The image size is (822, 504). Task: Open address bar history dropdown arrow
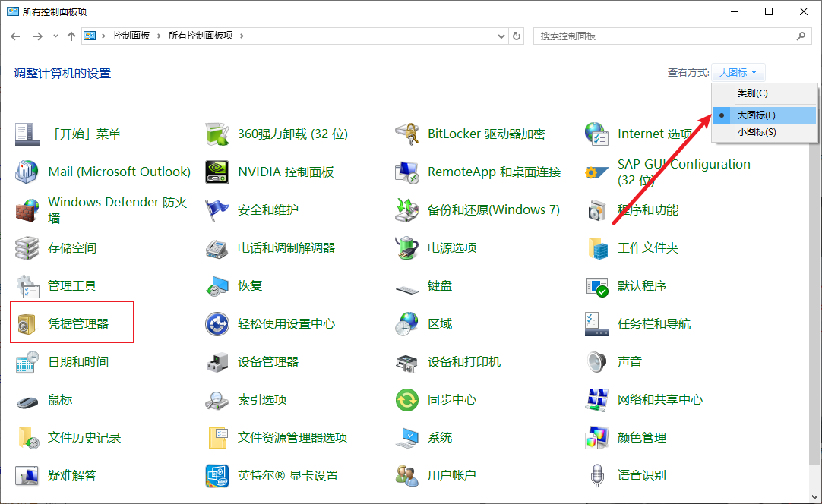tap(501, 36)
